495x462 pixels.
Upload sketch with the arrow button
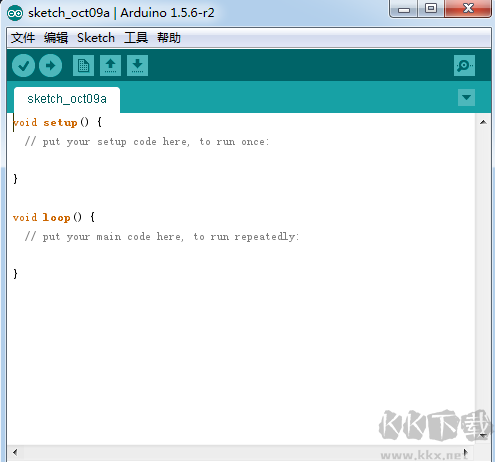tap(50, 66)
